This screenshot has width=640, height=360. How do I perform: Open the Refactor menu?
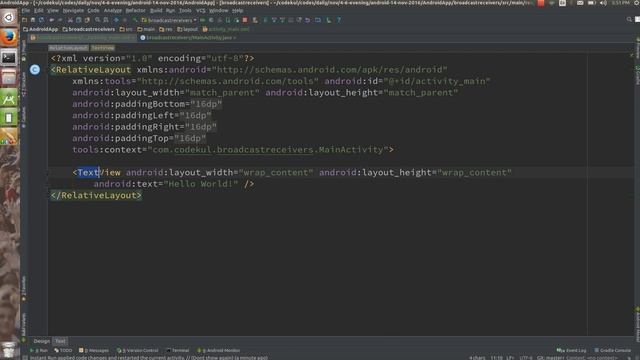pyautogui.click(x=136, y=11)
